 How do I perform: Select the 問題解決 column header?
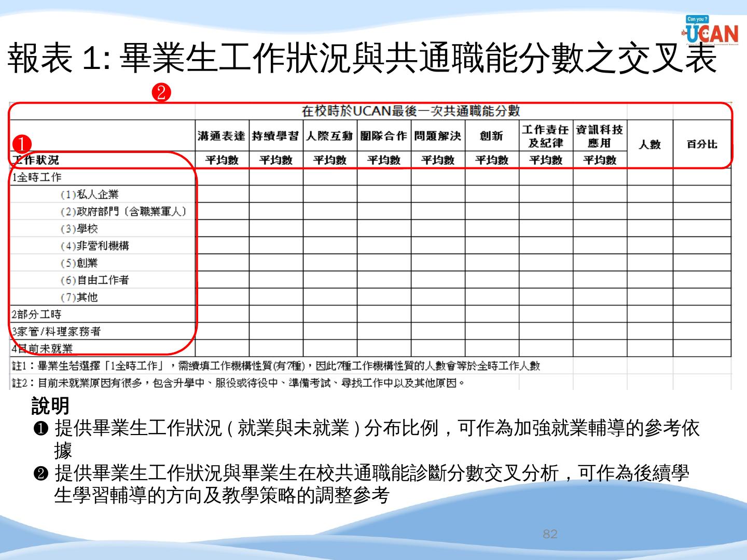(438, 136)
